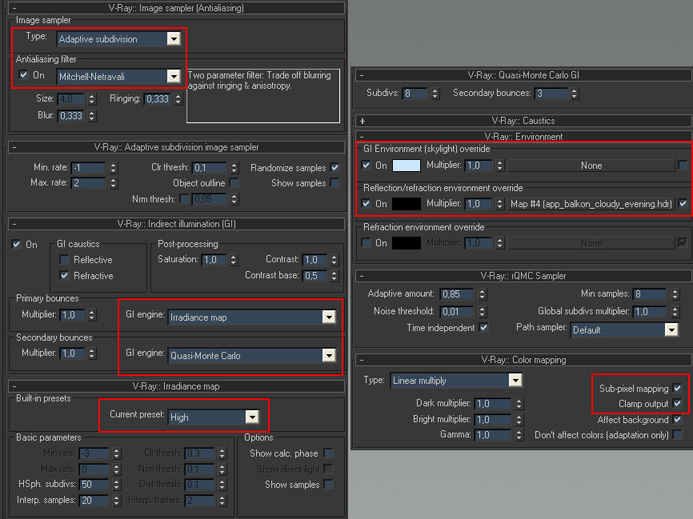Collapse the V-Ray Color mapping rollout
Image resolution: width=693 pixels, height=519 pixels.
(x=523, y=360)
